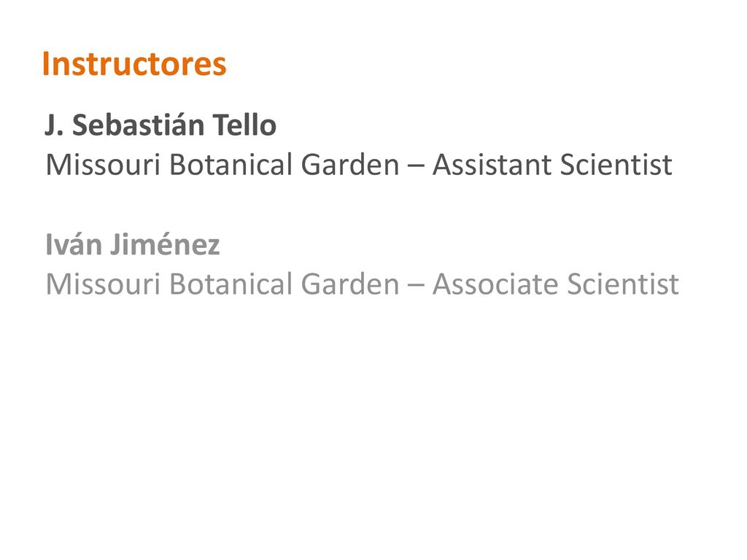Image resolution: width=747 pixels, height=560 pixels.
Task: Click the orange Instructores title
Action: (x=134, y=64)
